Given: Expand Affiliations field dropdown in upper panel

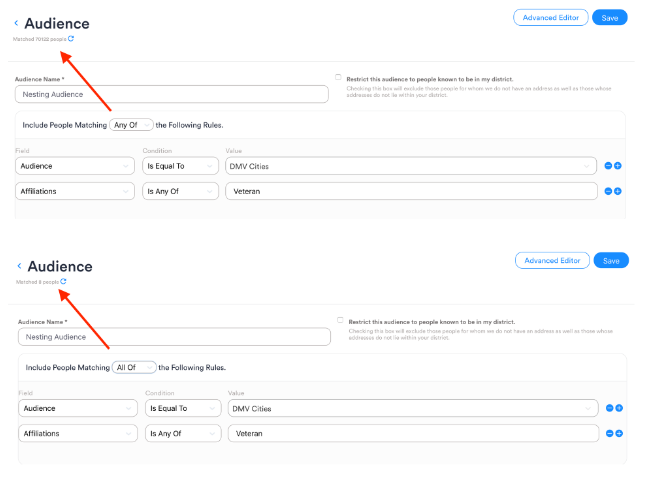Looking at the screenshot, I should pyautogui.click(x=75, y=191).
